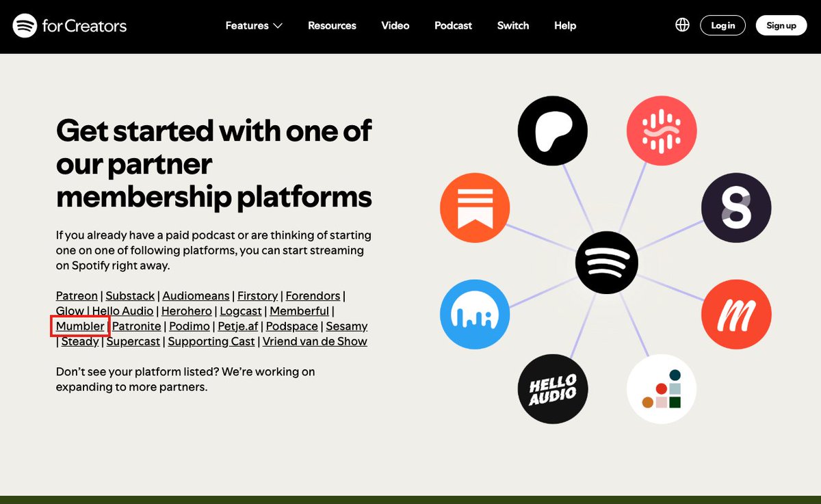Image resolution: width=821 pixels, height=504 pixels.
Task: Visit the Supporting Cast text link
Action: [x=211, y=341]
